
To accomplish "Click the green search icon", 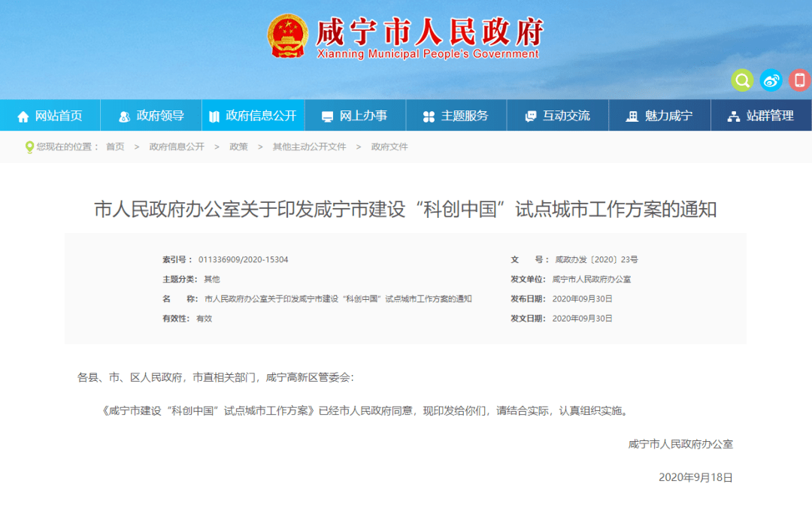I will coord(742,80).
